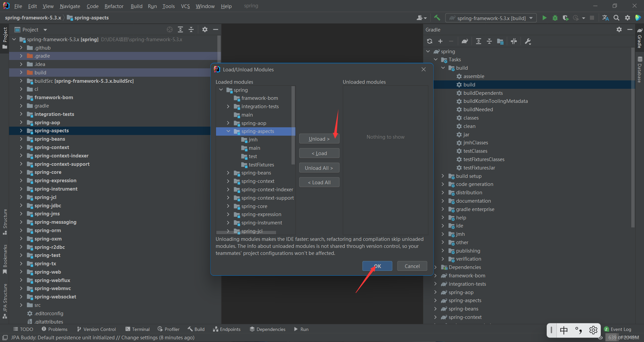Expand the documentation task group in Gradle
This screenshot has width=644, height=342.
443,201
